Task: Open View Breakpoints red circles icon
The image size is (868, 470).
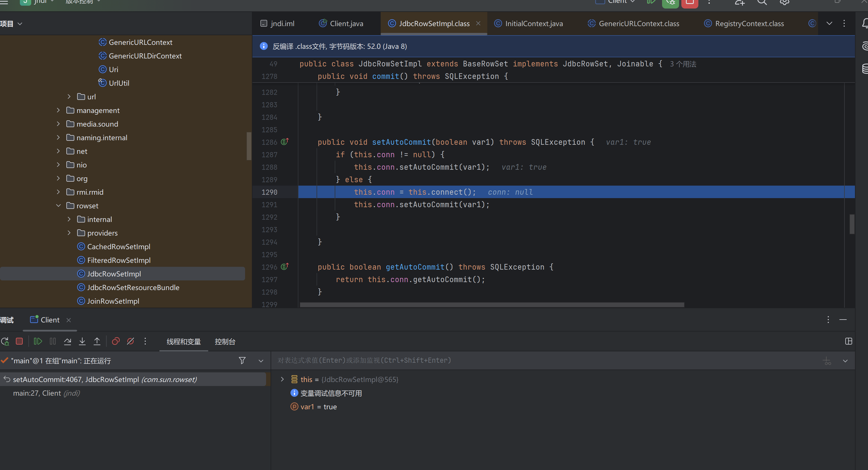Action: click(x=115, y=341)
